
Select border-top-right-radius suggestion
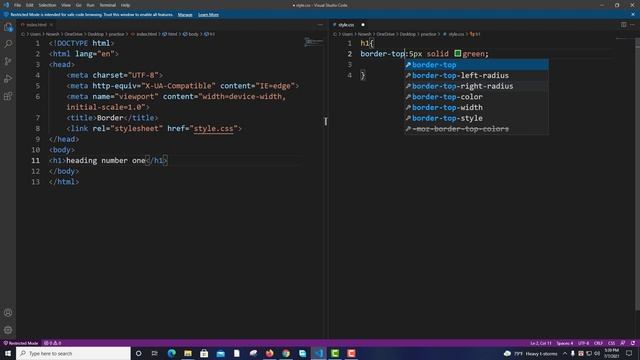click(476, 86)
